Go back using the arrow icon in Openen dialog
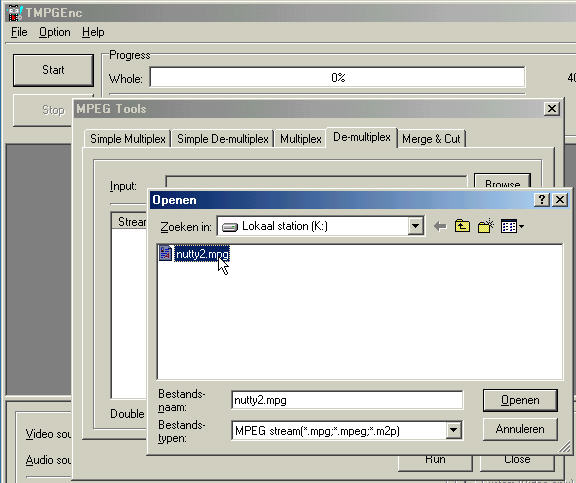 coord(440,226)
